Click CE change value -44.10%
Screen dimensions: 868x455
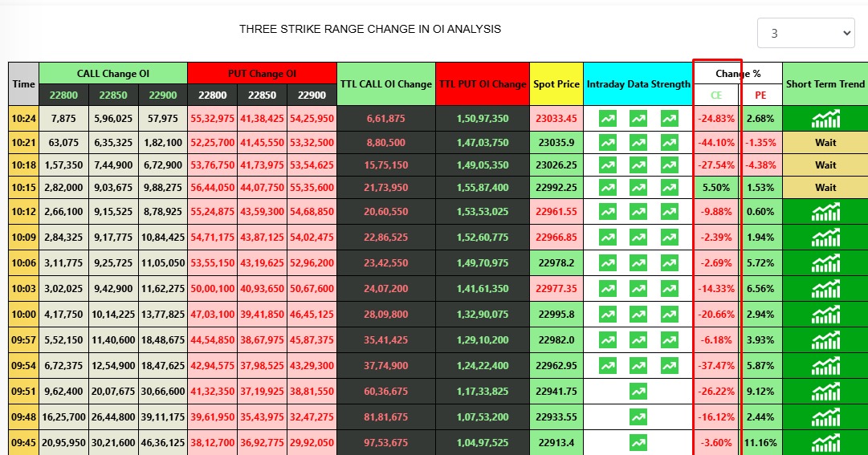pyautogui.click(x=716, y=143)
